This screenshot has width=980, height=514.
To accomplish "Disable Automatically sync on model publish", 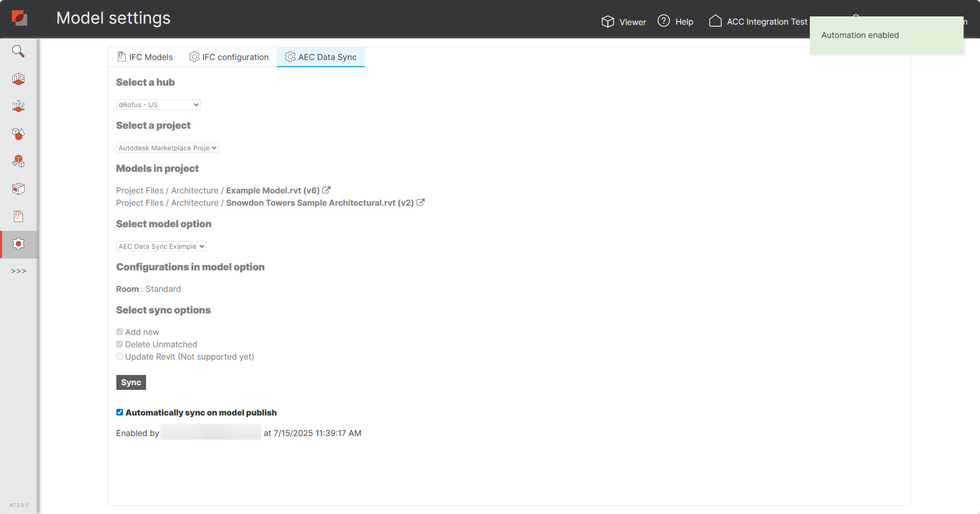I will pyautogui.click(x=119, y=412).
